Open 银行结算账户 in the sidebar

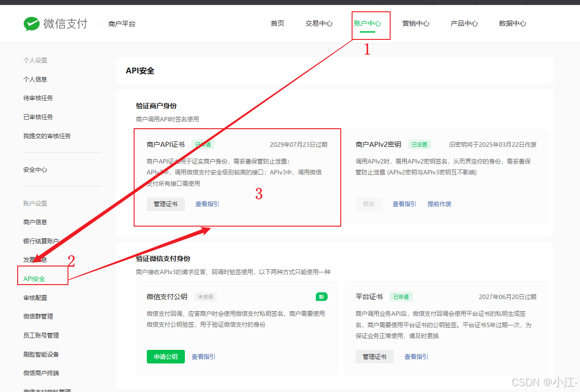tap(41, 241)
